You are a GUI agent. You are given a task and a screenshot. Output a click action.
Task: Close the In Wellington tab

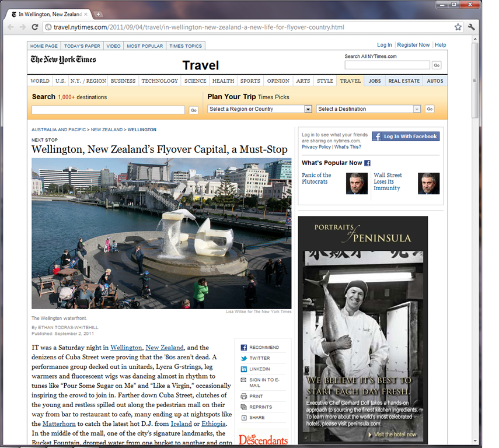point(86,14)
